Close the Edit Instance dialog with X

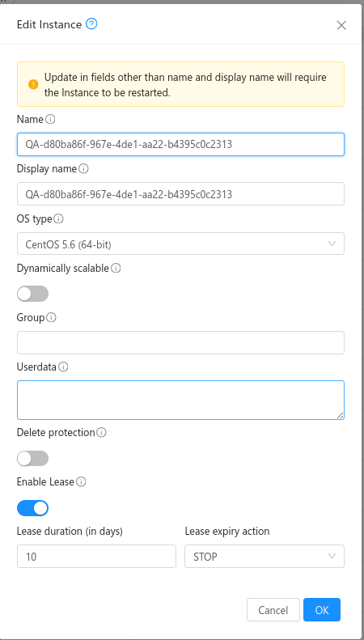pos(341,25)
